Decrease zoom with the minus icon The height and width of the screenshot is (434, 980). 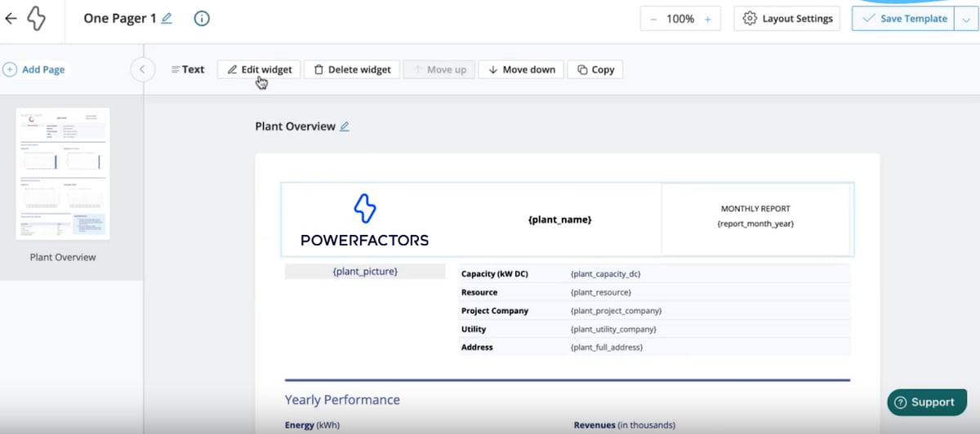click(x=653, y=19)
